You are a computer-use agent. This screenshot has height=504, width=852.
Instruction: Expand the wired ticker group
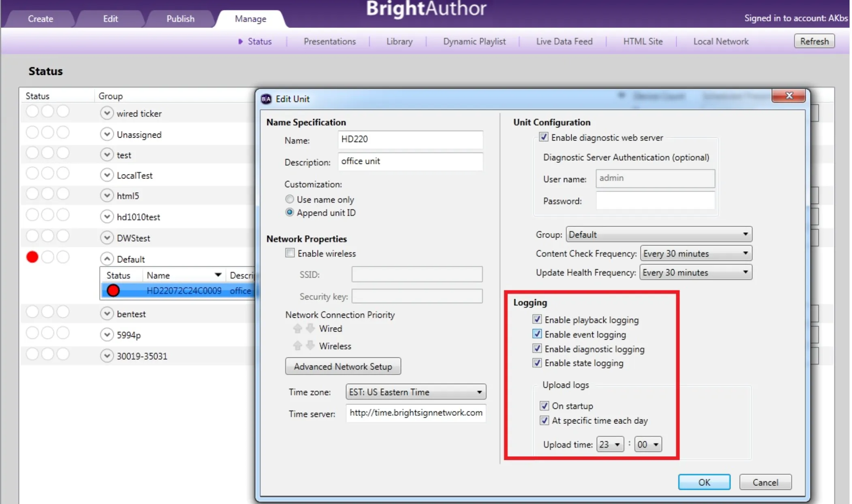[107, 113]
